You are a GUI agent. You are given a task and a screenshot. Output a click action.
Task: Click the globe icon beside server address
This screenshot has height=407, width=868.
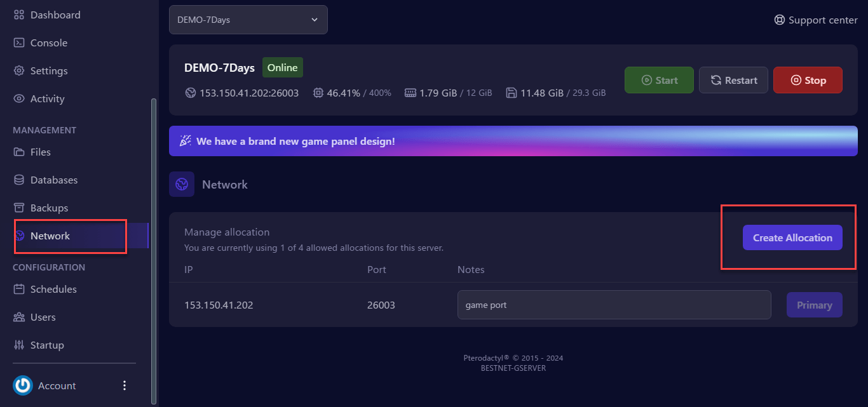tap(190, 93)
